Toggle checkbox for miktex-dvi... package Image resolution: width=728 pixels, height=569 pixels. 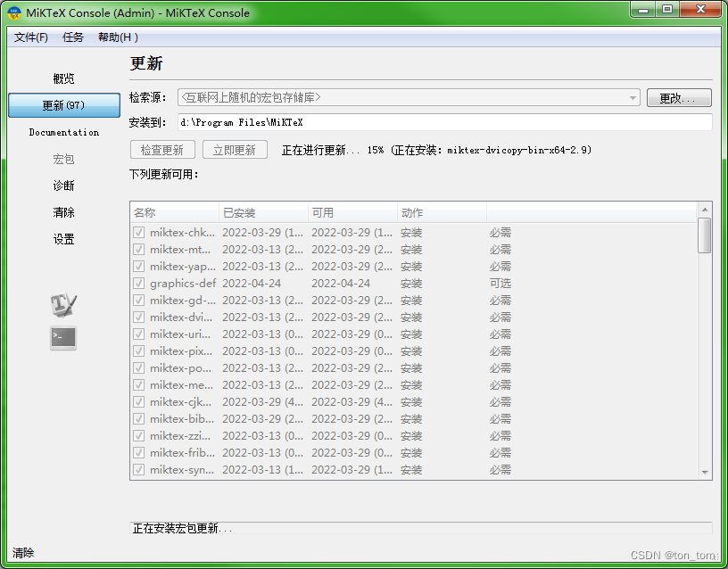tap(139, 317)
